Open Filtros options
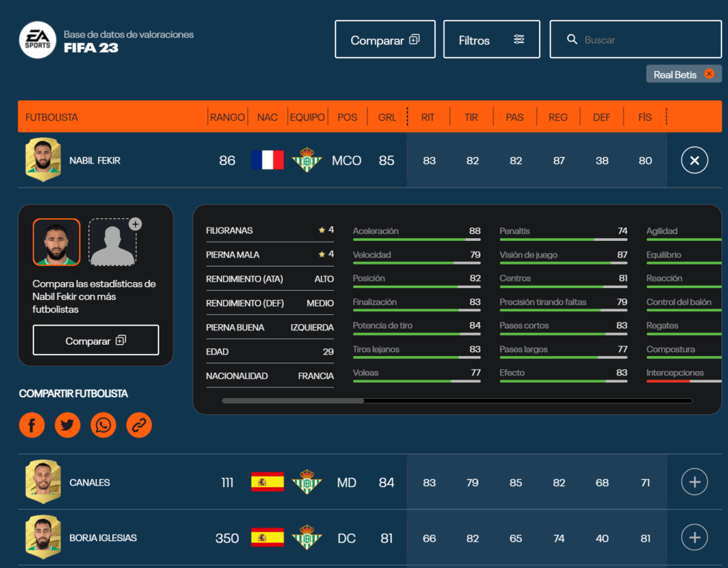 [x=491, y=39]
